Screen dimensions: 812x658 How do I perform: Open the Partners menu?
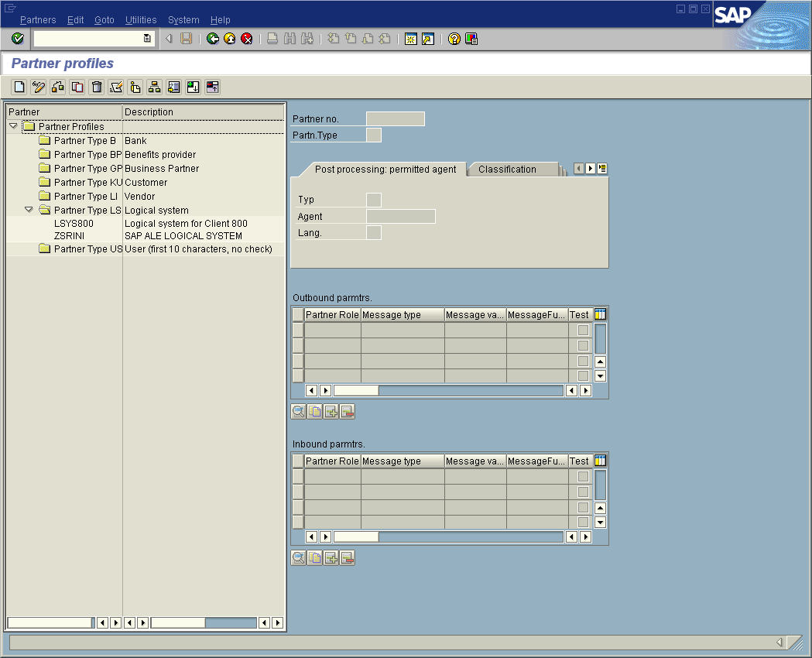(38, 19)
